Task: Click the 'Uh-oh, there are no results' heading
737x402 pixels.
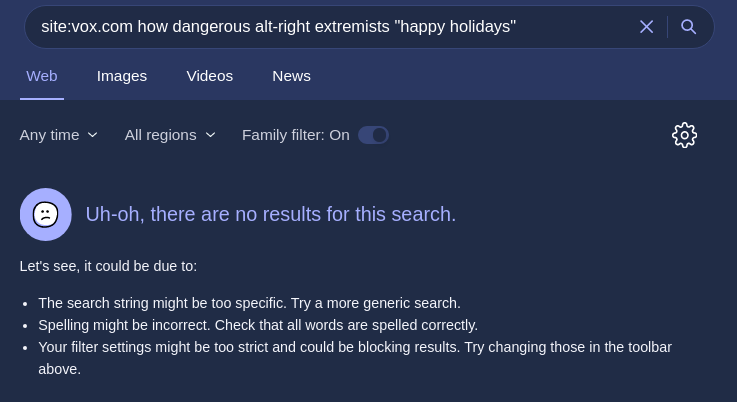Action: tap(271, 214)
